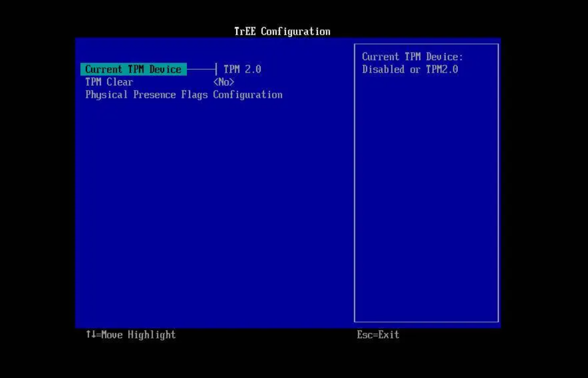588x378 pixels.
Task: Select the Current TPM Device option
Action: [x=134, y=69]
